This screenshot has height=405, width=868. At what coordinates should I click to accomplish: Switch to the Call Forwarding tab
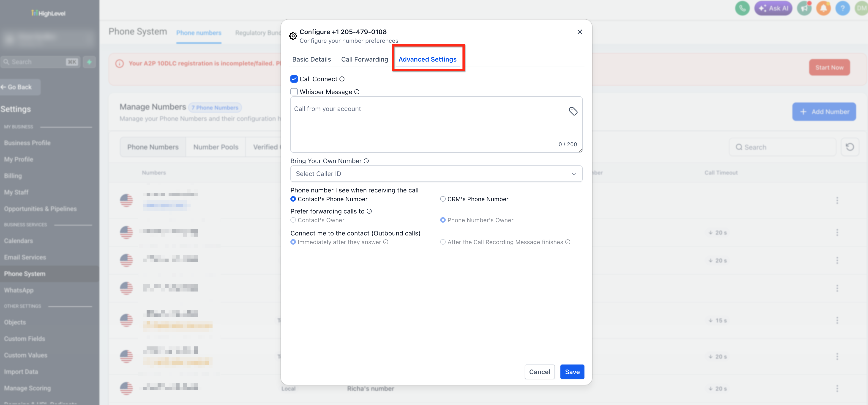click(365, 59)
